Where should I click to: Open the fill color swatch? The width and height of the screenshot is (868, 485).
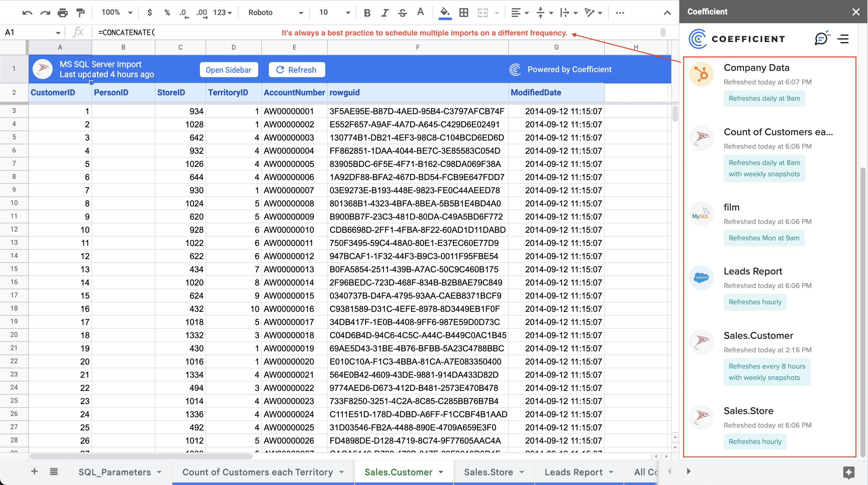(444, 13)
